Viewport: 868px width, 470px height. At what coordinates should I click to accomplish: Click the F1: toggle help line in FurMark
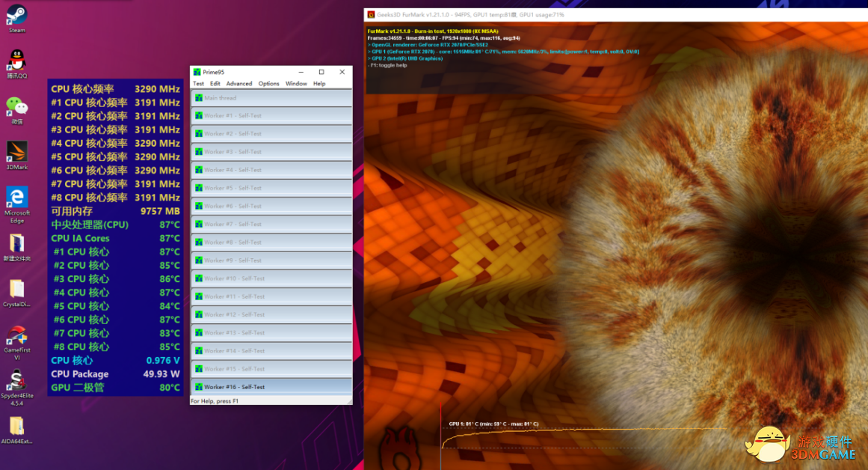pyautogui.click(x=387, y=65)
